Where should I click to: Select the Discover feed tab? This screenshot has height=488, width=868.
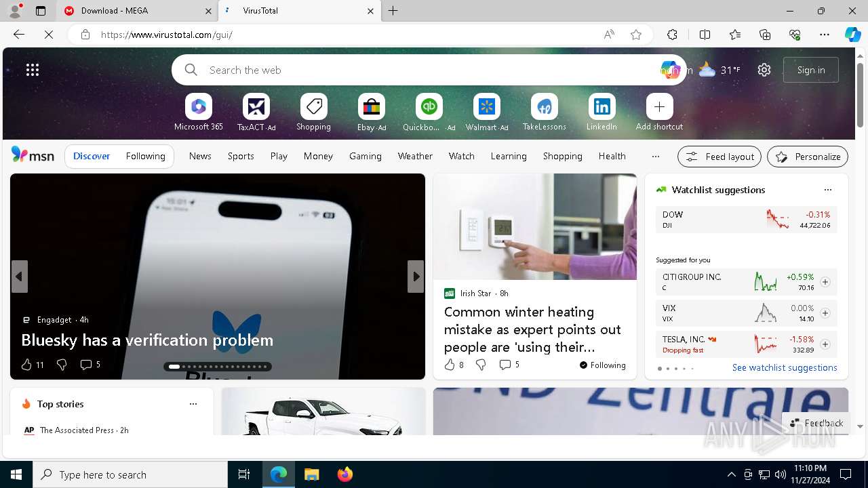click(92, 156)
